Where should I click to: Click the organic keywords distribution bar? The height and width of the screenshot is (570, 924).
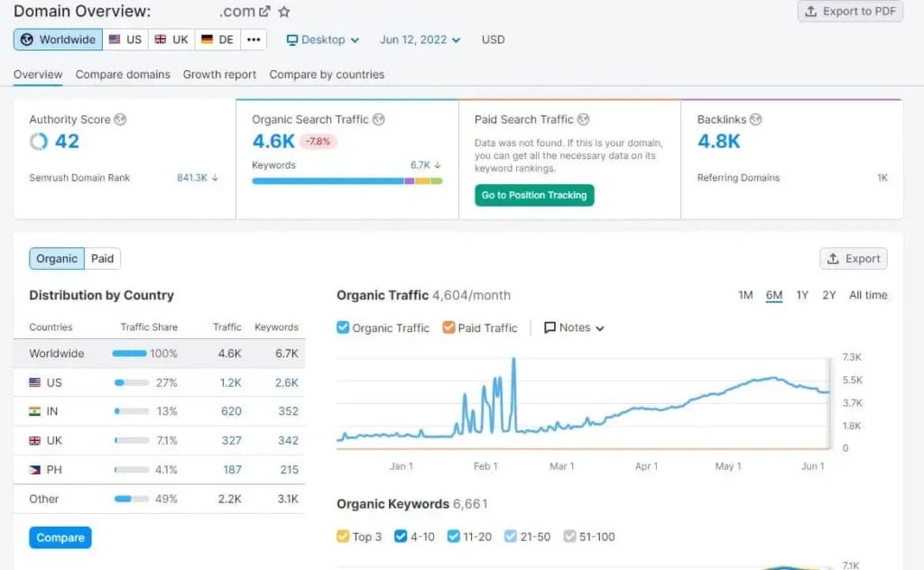point(346,181)
